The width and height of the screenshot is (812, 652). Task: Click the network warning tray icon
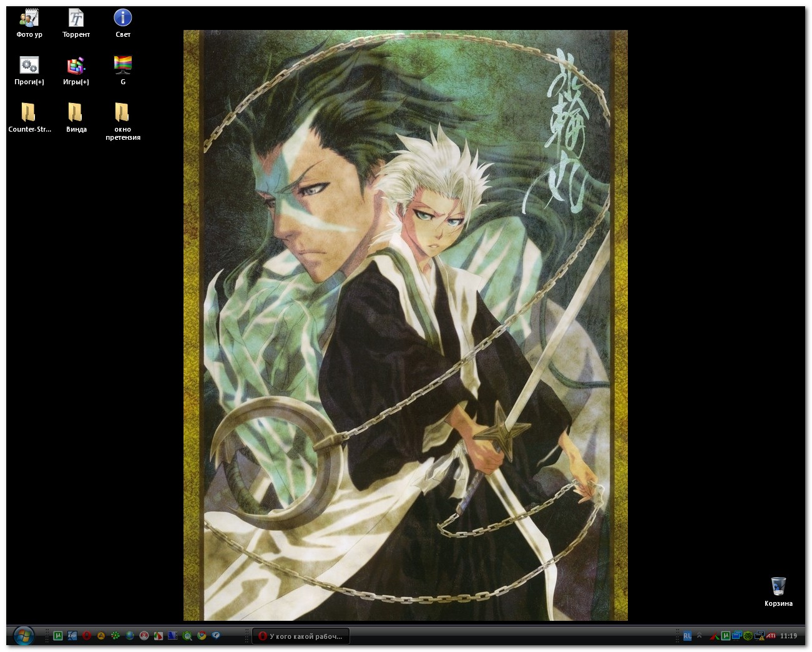point(760,636)
